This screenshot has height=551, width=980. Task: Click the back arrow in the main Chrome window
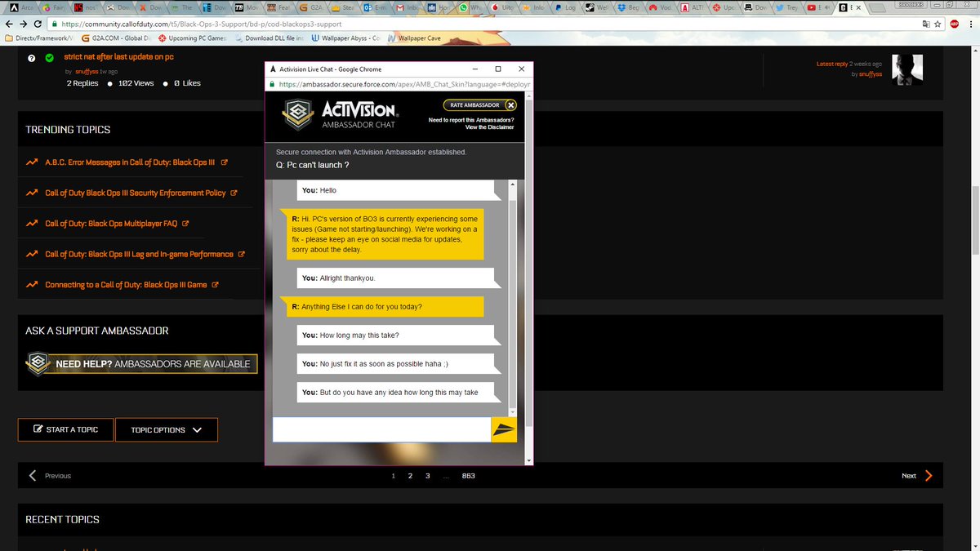coord(9,24)
